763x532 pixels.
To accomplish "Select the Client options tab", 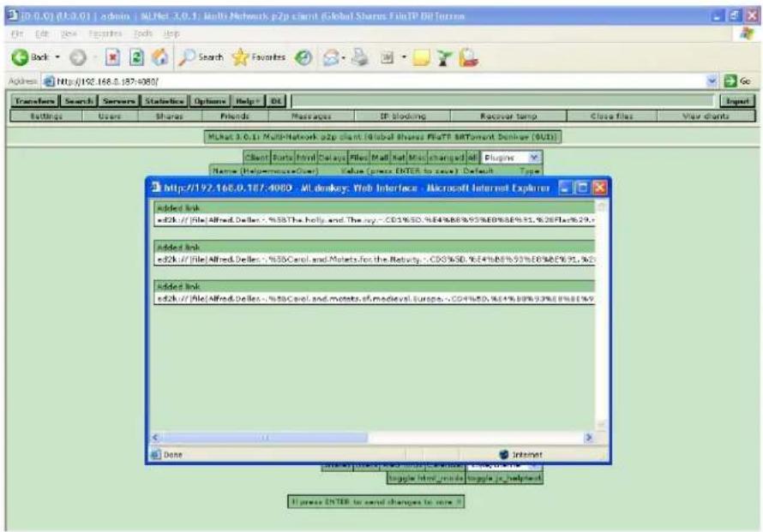I will (x=256, y=158).
